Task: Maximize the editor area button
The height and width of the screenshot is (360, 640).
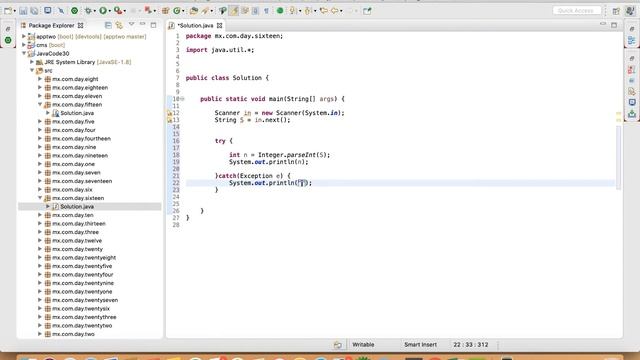Action: click(x=614, y=25)
